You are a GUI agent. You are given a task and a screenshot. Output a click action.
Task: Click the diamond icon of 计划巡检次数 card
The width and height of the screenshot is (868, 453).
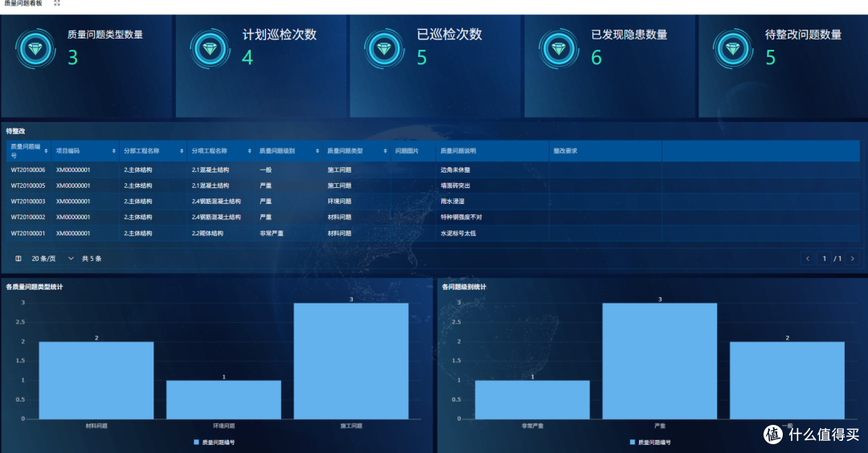click(x=210, y=49)
